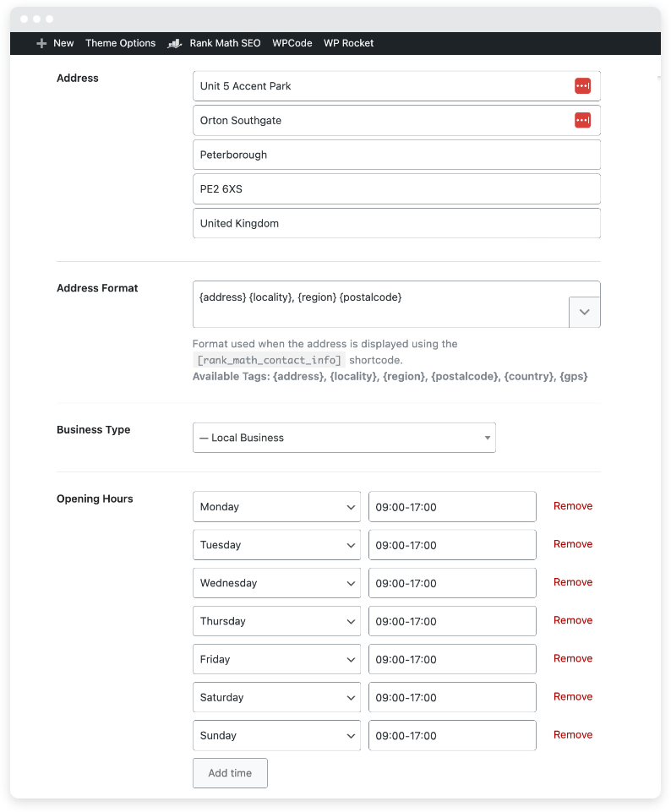The image size is (671, 812).
Task: Open the Thursday day dropdown
Action: [276, 621]
